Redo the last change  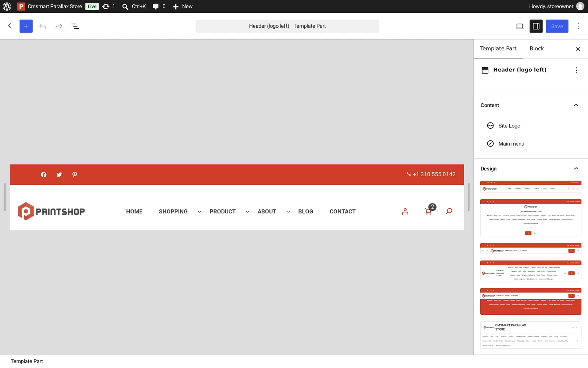(59, 26)
